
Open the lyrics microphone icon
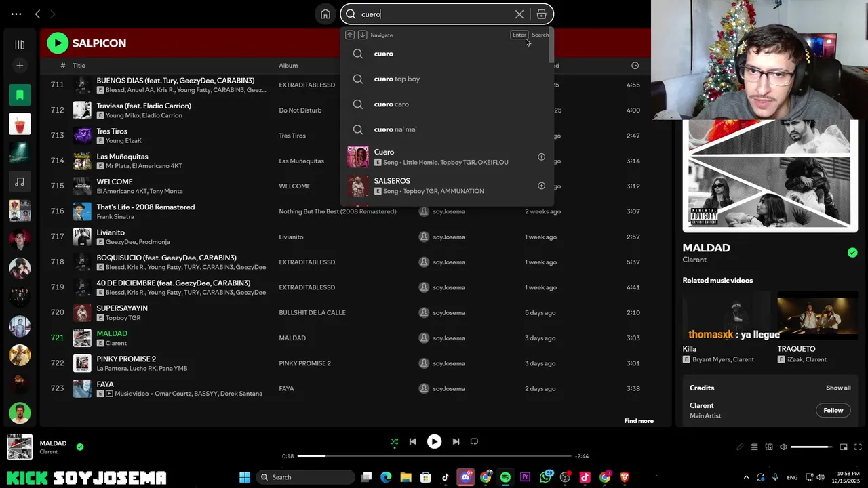740,447
